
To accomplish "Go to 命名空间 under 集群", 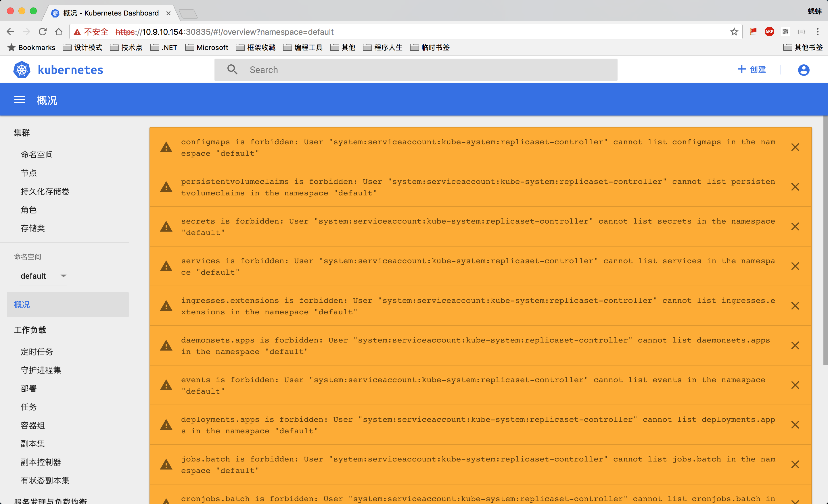I will [x=37, y=155].
